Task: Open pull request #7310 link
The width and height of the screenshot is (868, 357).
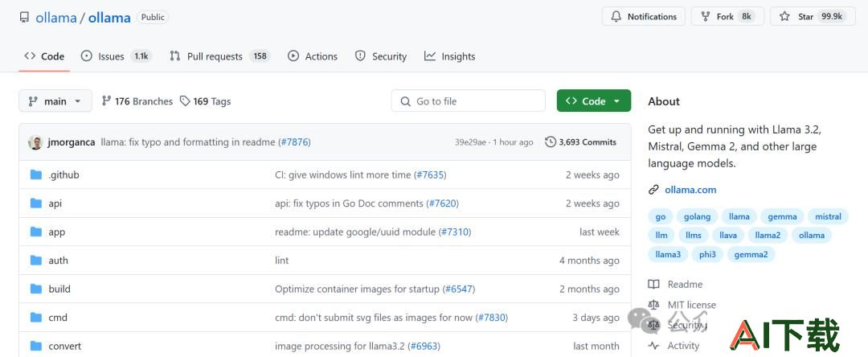Action: [x=456, y=232]
